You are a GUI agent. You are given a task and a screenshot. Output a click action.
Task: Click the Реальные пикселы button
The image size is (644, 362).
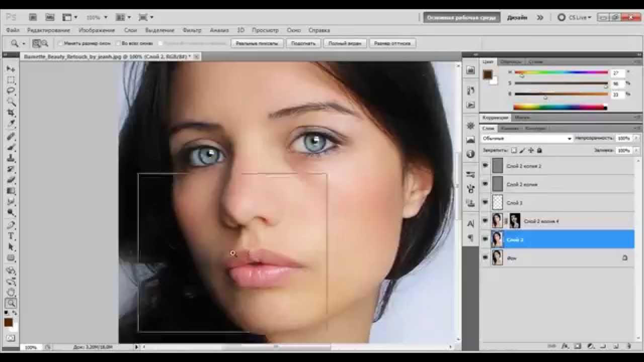[257, 43]
